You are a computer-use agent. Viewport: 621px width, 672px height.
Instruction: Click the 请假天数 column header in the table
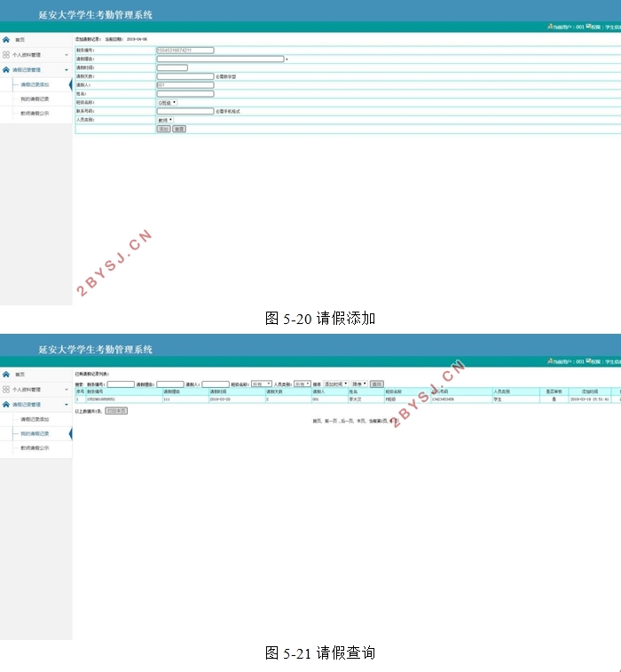point(288,391)
